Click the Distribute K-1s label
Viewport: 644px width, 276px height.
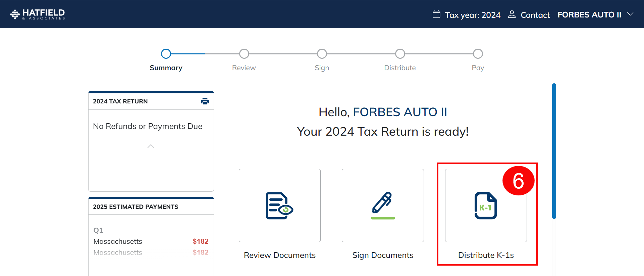pos(486,255)
